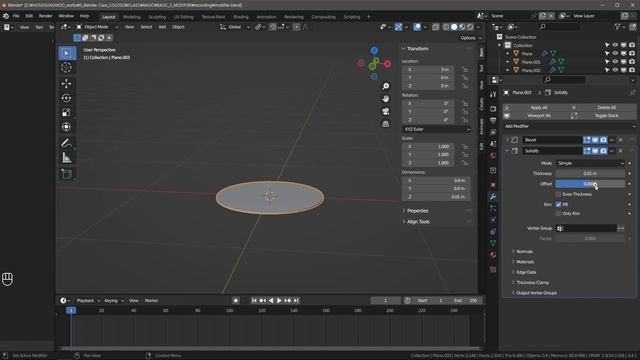Switch to the Modeling workspace tab

(x=132, y=17)
